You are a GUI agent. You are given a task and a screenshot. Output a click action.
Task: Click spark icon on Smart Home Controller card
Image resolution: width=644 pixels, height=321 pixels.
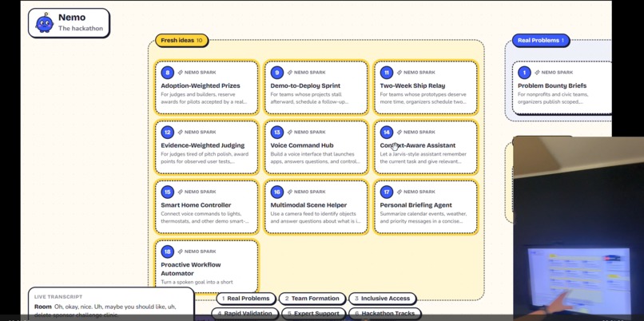(x=180, y=192)
